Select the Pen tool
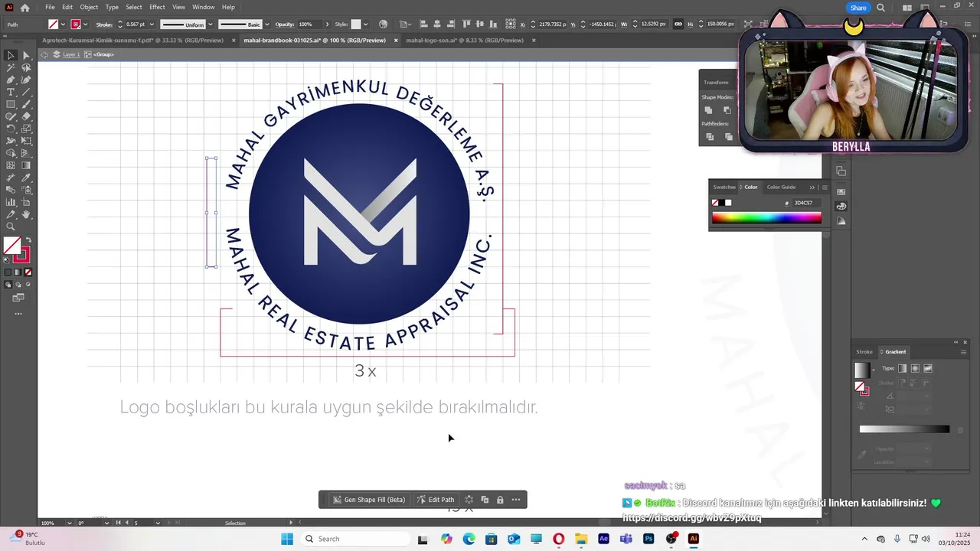The image size is (980, 551). click(11, 80)
